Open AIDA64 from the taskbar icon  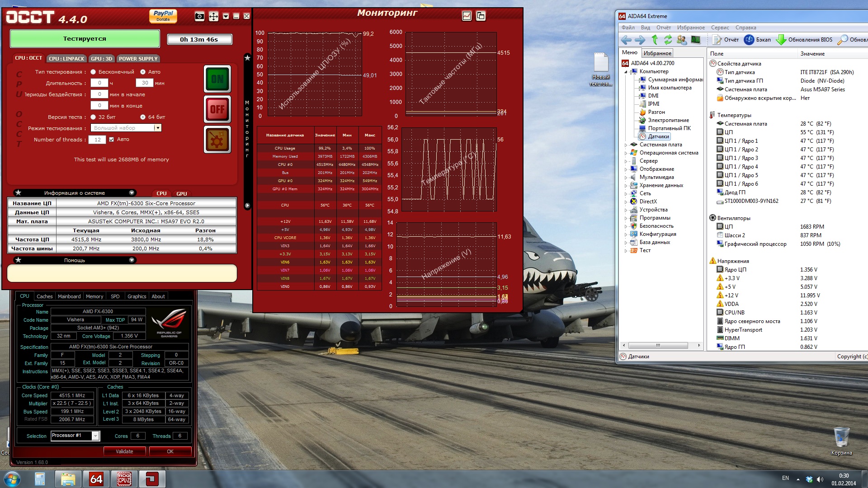tap(96, 479)
